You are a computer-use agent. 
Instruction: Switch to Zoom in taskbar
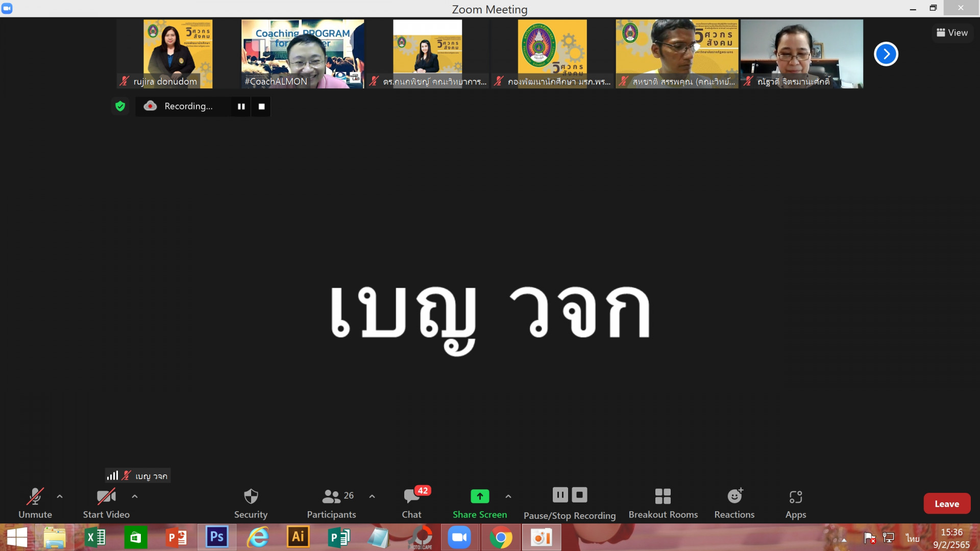coord(460,538)
